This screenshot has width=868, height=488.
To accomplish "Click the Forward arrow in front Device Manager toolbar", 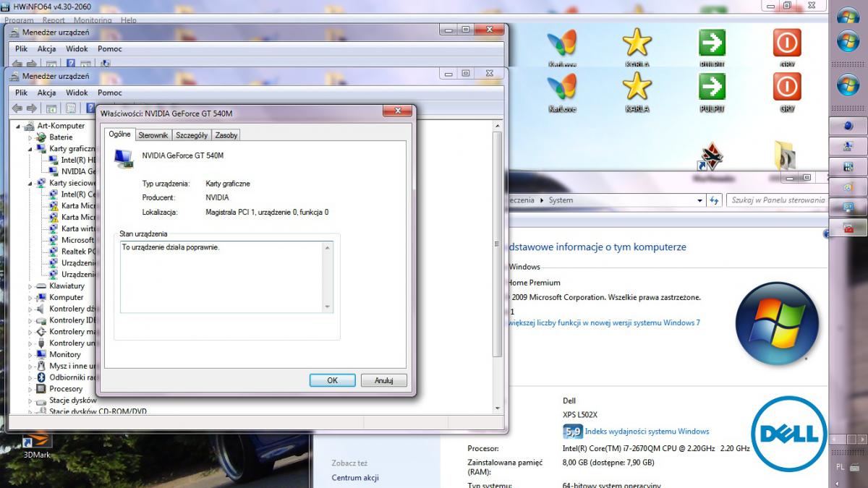I will pyautogui.click(x=31, y=108).
